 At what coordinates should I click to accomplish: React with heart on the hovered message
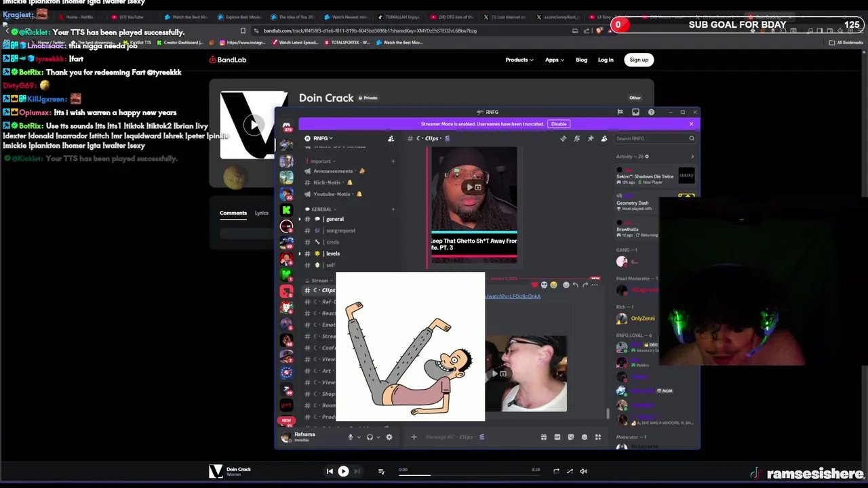coord(534,285)
